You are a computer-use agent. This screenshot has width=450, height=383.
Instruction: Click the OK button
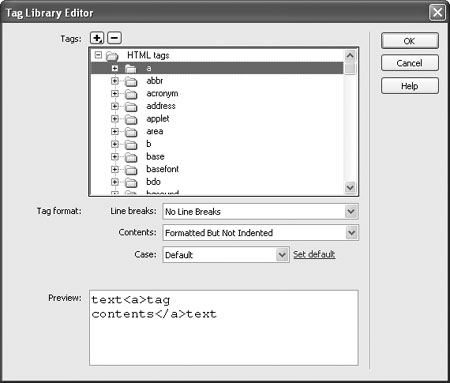pyautogui.click(x=410, y=41)
